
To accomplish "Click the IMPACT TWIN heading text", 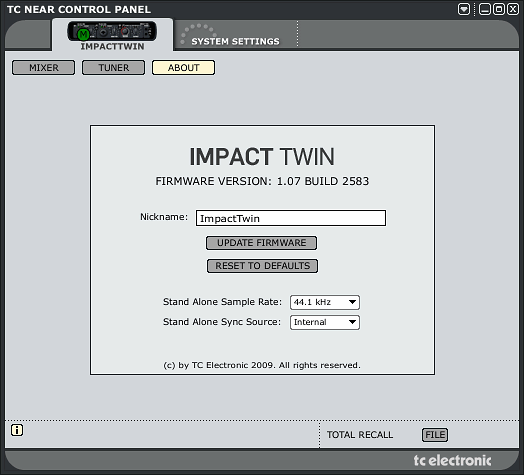I will pyautogui.click(x=262, y=157).
